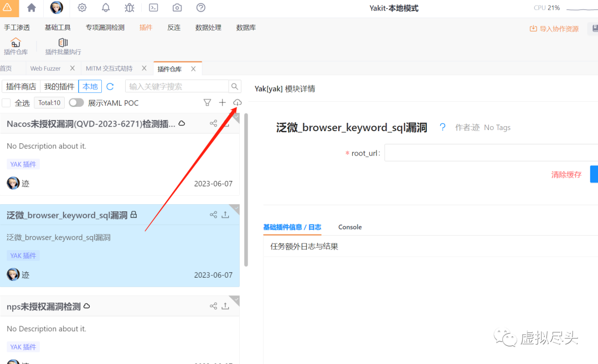Open 插件仓库 toolbar icon
Viewport: 598px width, 364px height.
(x=16, y=46)
